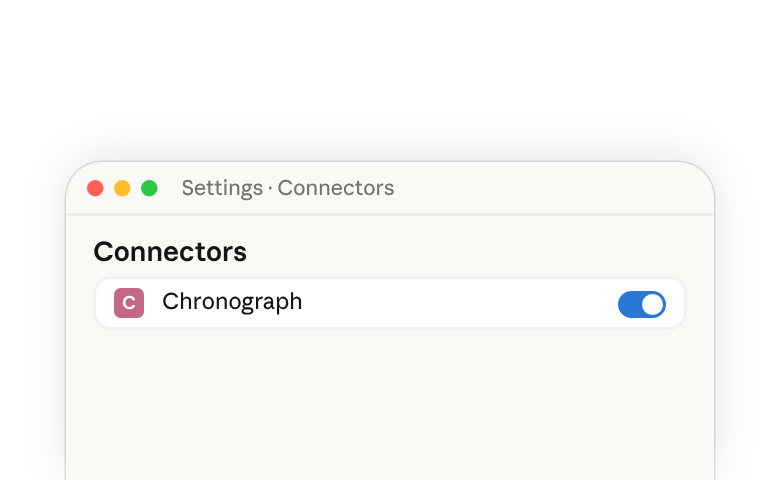Click the Connectors section heading
Screen dimensions: 780x480
click(x=170, y=252)
